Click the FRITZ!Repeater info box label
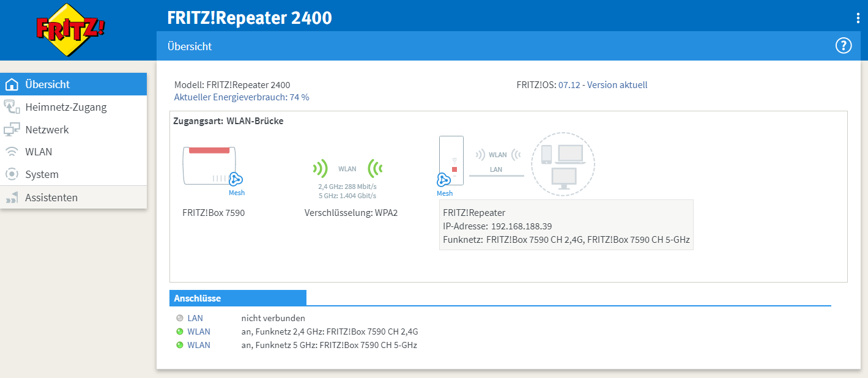Image resolution: width=868 pixels, height=378 pixels. pos(474,213)
